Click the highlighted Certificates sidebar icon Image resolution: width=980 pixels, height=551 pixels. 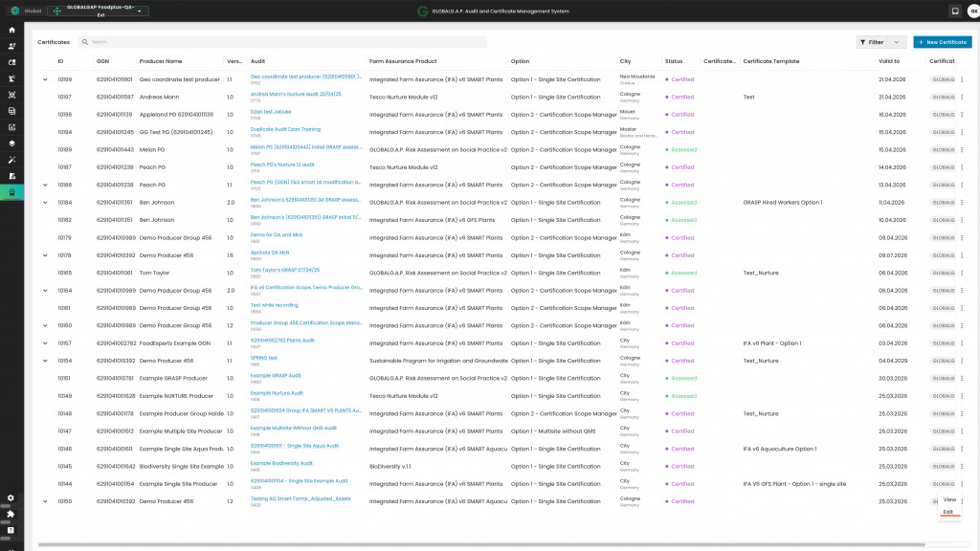pos(11,192)
